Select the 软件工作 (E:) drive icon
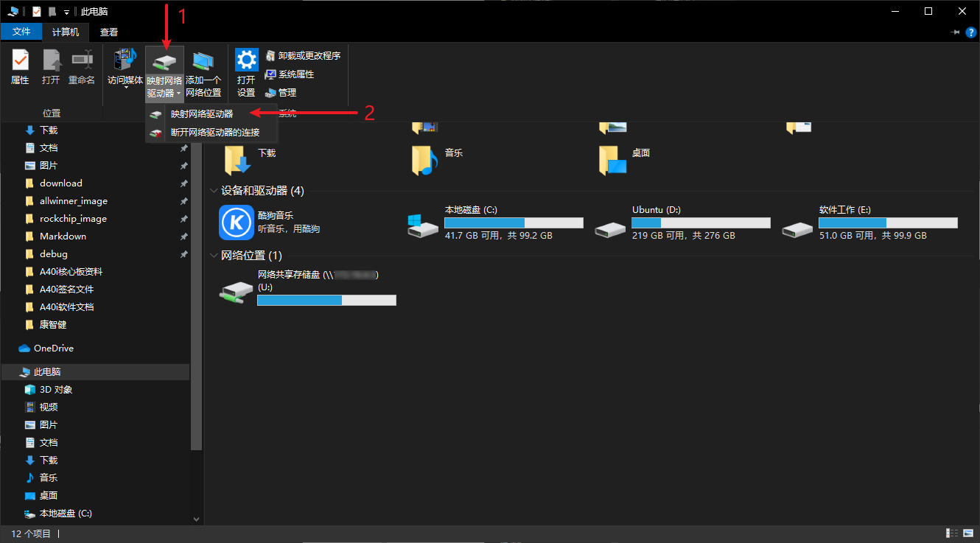The width and height of the screenshot is (980, 543). click(x=797, y=229)
